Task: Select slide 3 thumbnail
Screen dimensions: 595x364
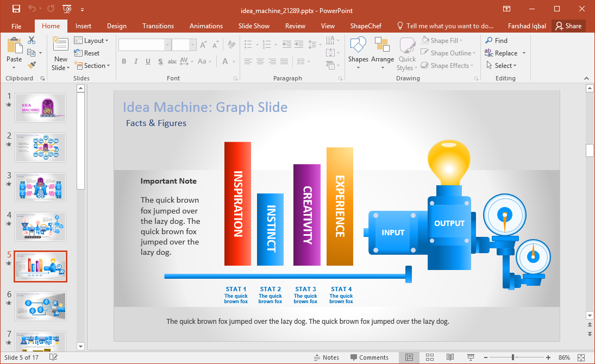Action: click(41, 187)
